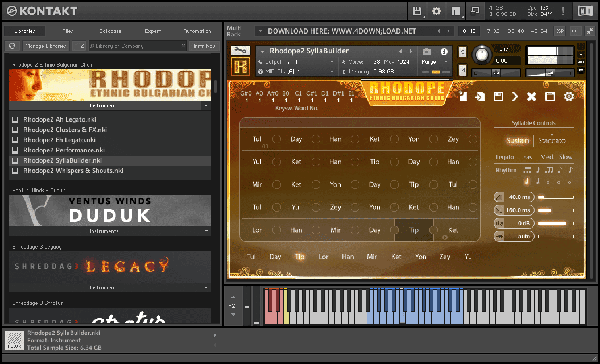Toggle the circle after second-row Yul
Screen dimensions: 600x364
click(276, 162)
